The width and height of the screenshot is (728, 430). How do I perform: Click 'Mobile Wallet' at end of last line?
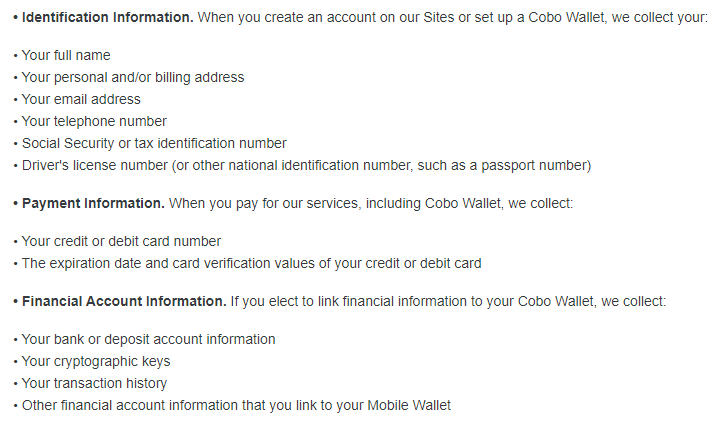pos(409,405)
